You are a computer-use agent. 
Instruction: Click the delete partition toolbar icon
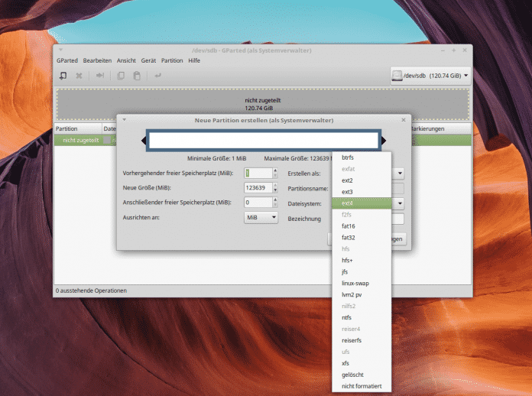tap(79, 76)
